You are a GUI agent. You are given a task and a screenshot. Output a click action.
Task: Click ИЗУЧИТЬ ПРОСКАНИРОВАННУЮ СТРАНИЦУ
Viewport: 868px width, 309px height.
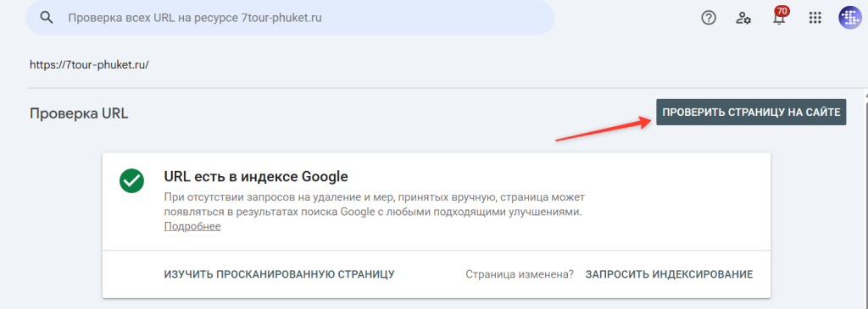coord(280,274)
